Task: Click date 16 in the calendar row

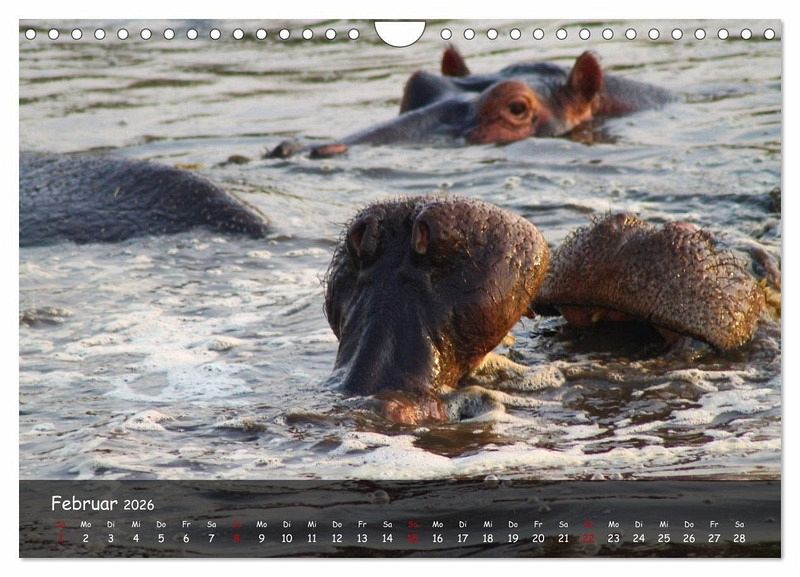Action: coord(437,538)
